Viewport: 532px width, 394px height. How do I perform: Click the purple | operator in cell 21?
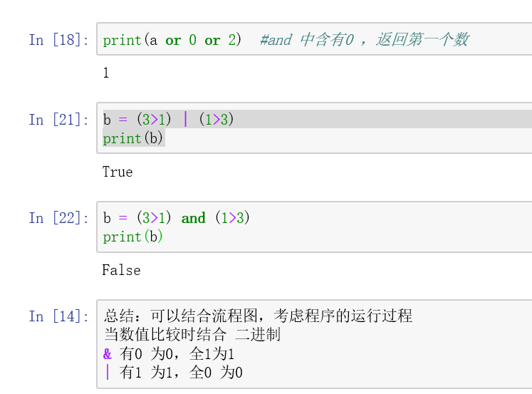(x=185, y=120)
